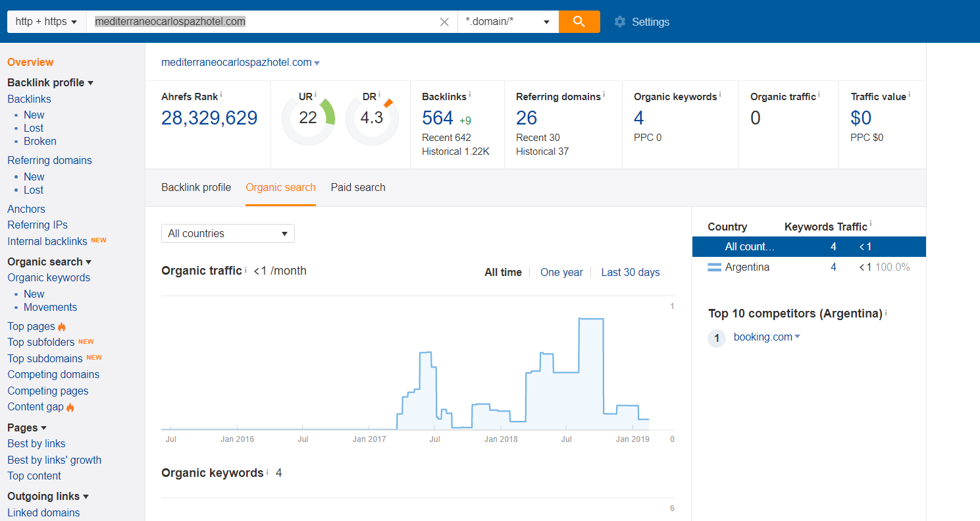The image size is (980, 521).
Task: Open Backlinks in the sidebar
Action: pos(29,99)
